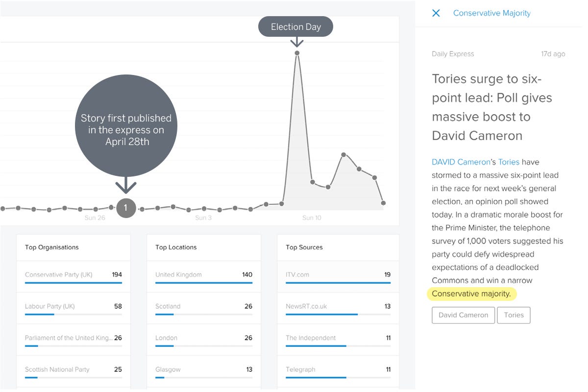Screen dimensions: 588x392
Task: Click the 140 count for United Kingdom
Action: [247, 274]
